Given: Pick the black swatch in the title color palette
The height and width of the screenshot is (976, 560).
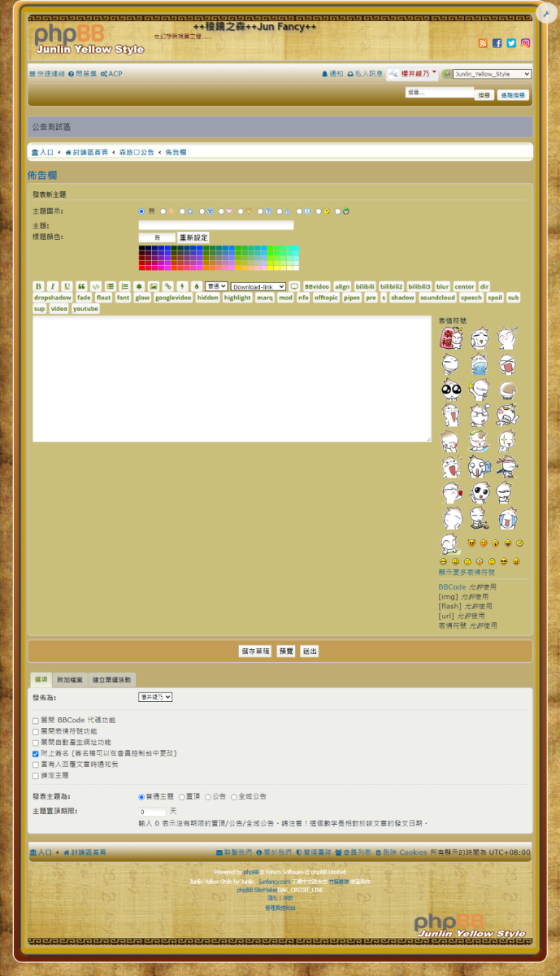Looking at the screenshot, I should (x=141, y=248).
